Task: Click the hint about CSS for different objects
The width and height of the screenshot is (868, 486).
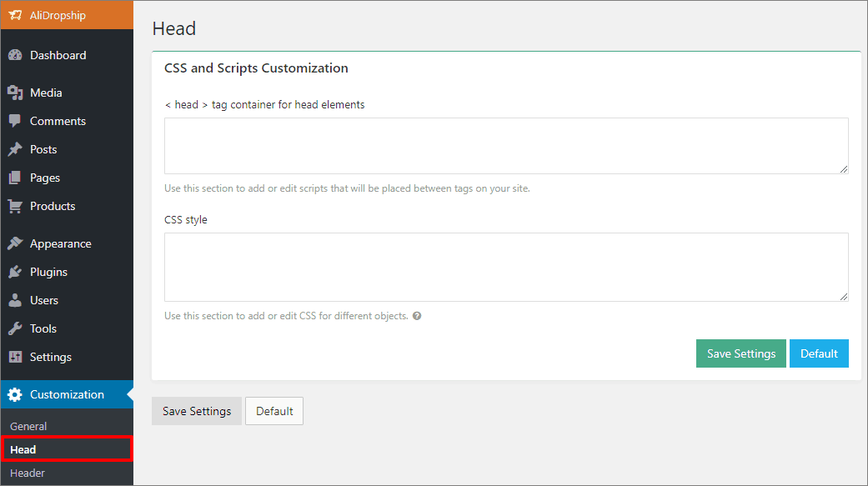Action: [286, 315]
